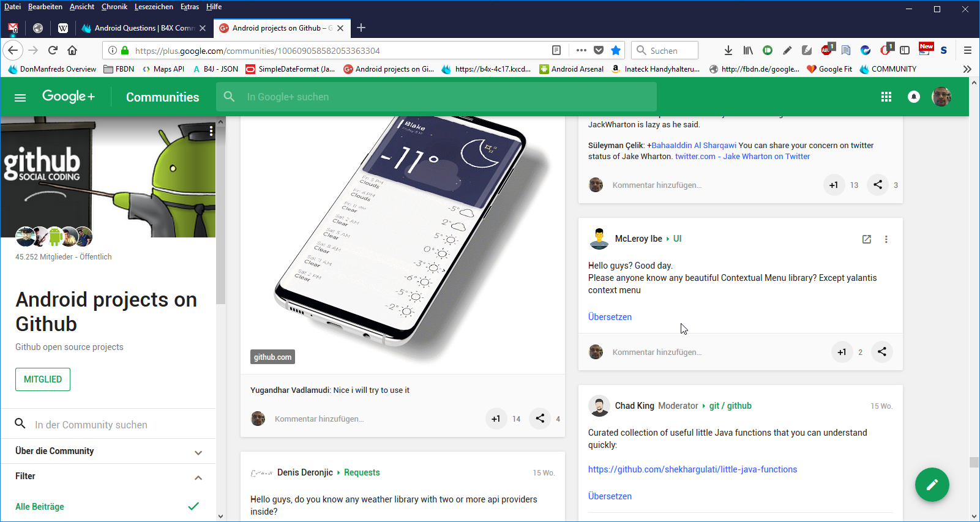
Task: Open the Google+ hamburger navigation menu
Action: tap(20, 97)
